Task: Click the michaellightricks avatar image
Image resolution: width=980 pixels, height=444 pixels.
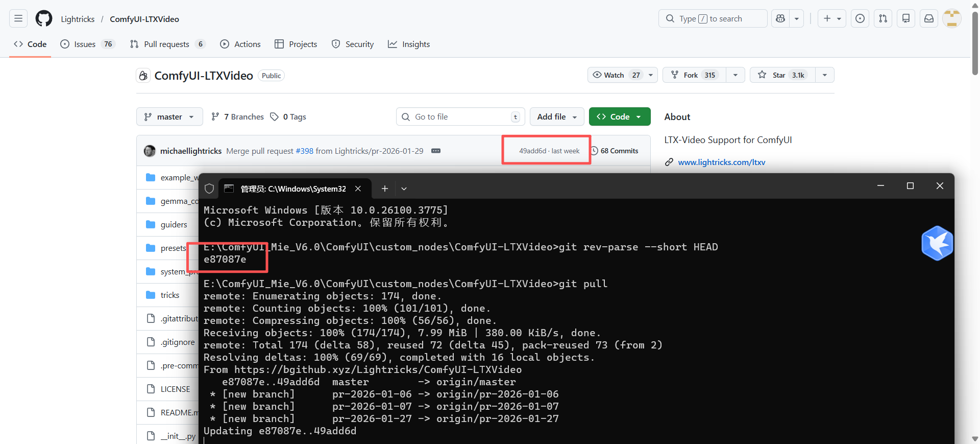Action: coord(150,151)
